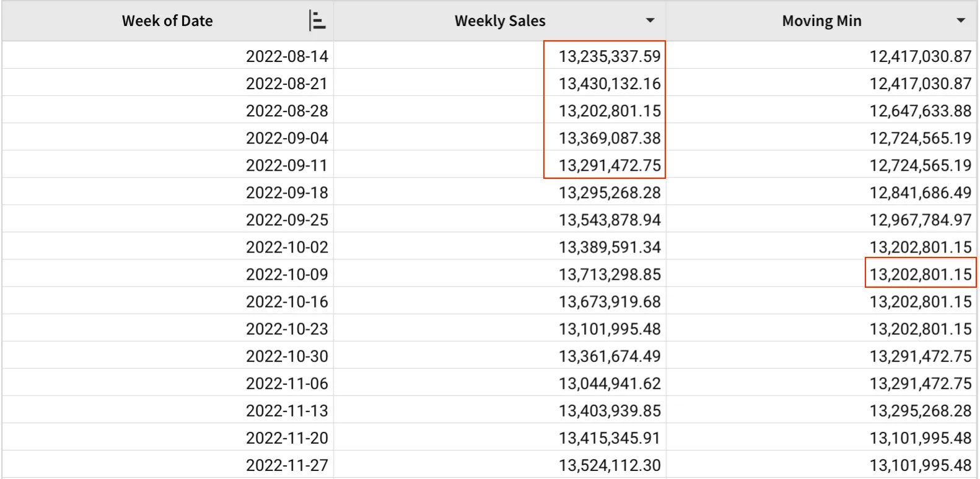
Task: Select the "Week of Date" column header label
Action: 167,21
